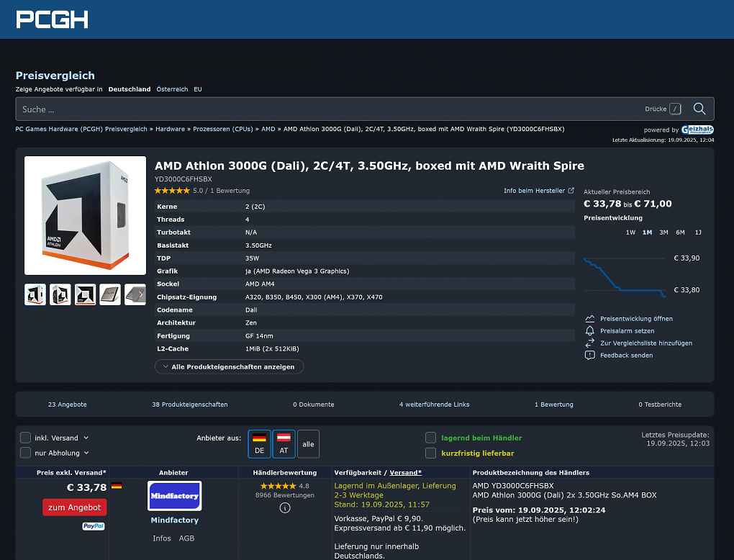Select the first product thumbnail

(35, 294)
